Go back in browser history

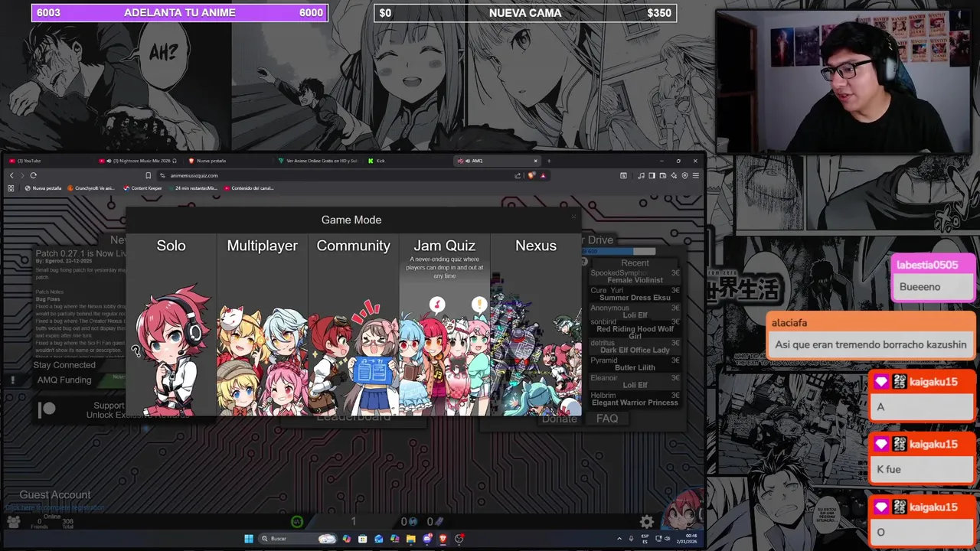[x=11, y=175]
